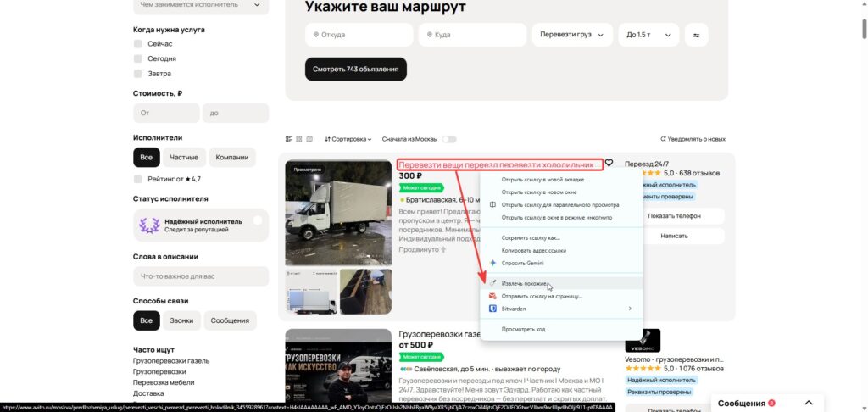The image size is (868, 412).
Task: Open the white truck main photo
Action: tap(338, 213)
